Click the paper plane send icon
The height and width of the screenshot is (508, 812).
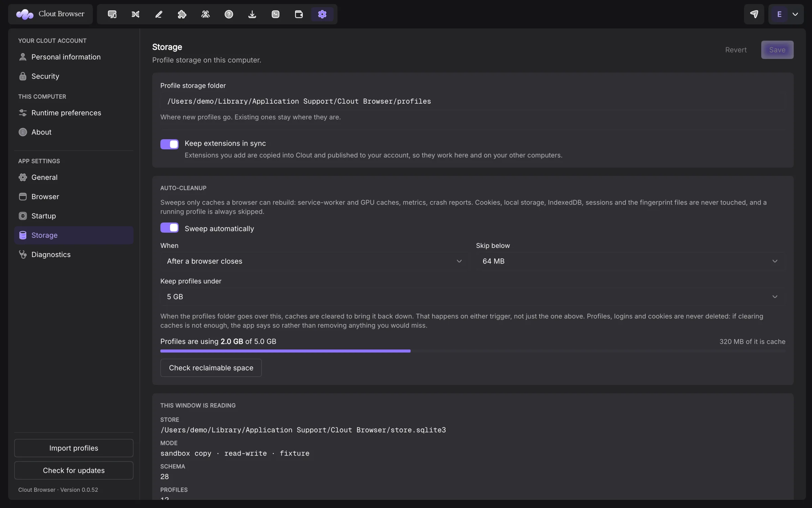point(754,14)
